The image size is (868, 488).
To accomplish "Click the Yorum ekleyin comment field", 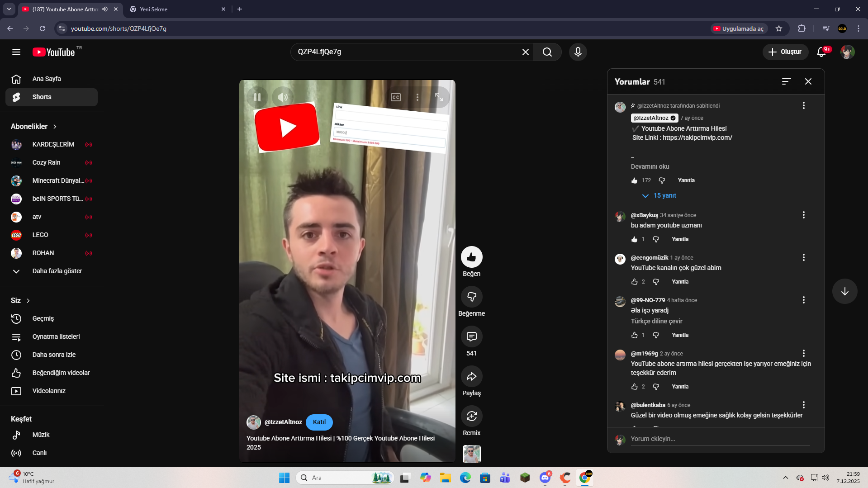I will click(x=720, y=439).
